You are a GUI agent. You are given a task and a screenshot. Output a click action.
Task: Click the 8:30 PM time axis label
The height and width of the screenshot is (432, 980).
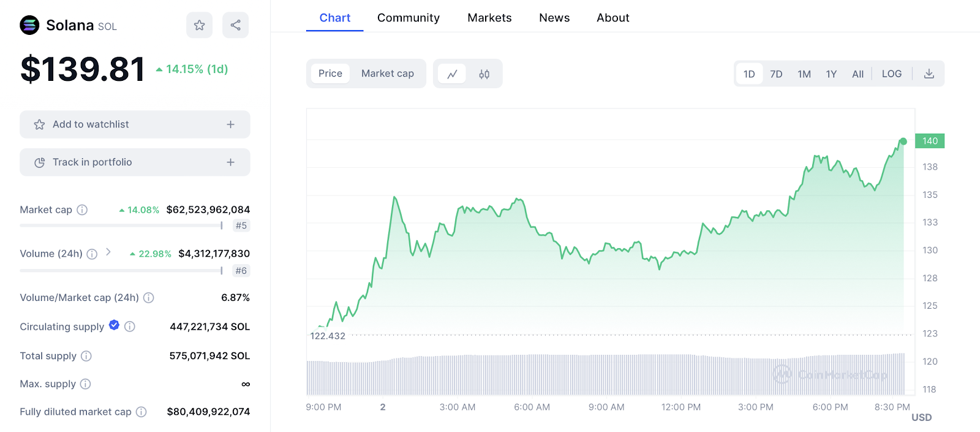[x=892, y=407]
